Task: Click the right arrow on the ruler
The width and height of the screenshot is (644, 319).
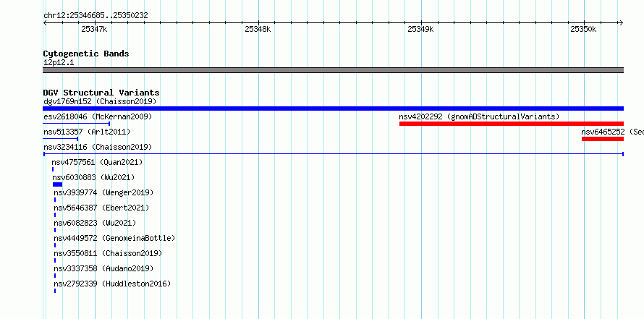Action: click(621, 23)
